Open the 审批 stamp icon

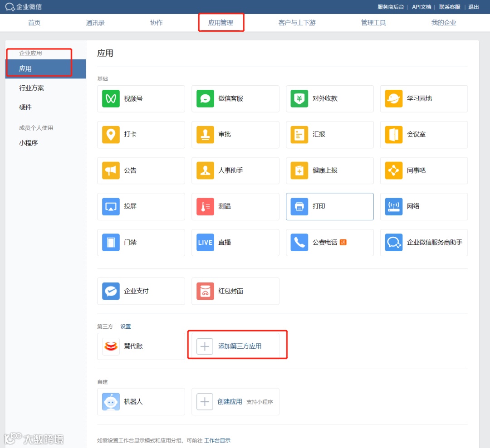[x=205, y=135]
